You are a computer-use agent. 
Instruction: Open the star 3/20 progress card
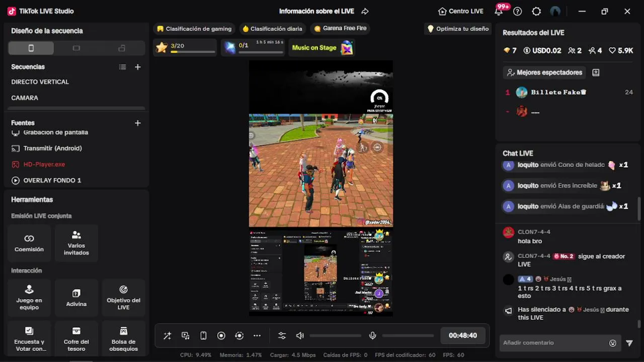tap(185, 48)
